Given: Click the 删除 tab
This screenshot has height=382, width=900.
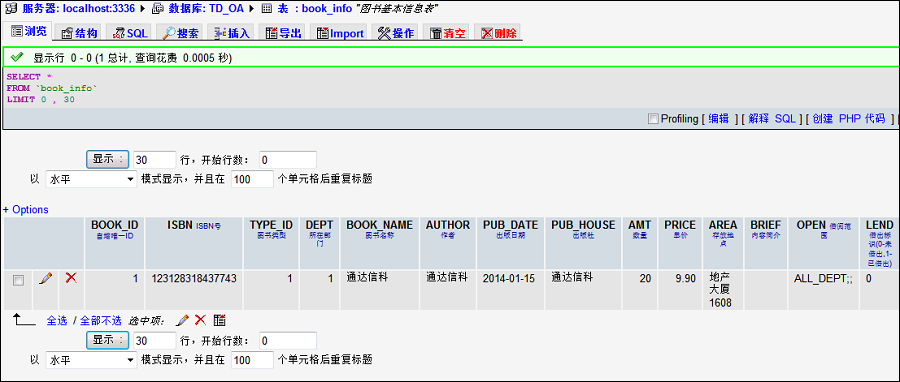Looking at the screenshot, I should click(498, 33).
